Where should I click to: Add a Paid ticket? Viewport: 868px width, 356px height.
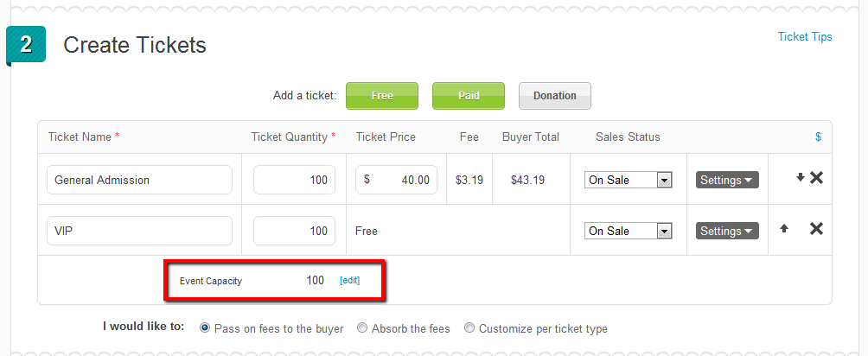coord(469,96)
